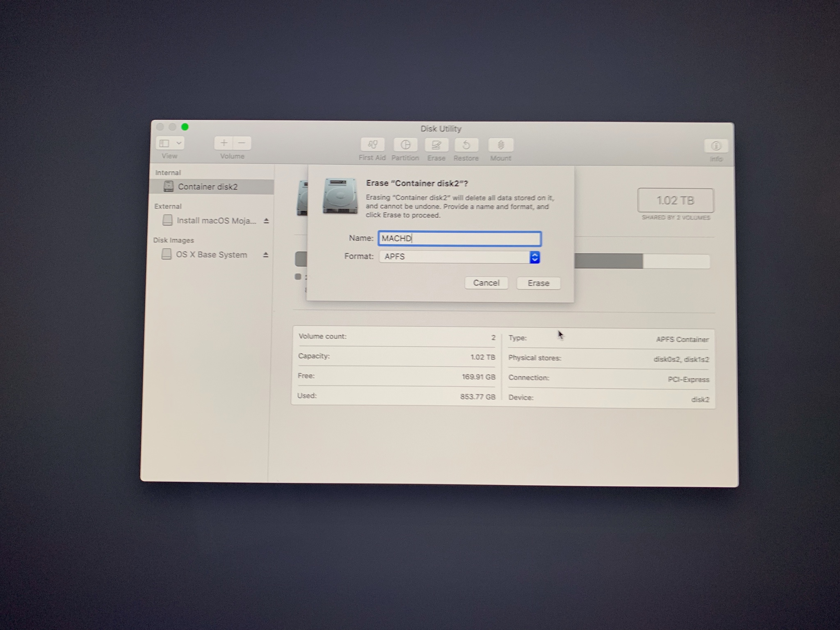Click the Partition toolbar icon
840x630 pixels.
(405, 145)
